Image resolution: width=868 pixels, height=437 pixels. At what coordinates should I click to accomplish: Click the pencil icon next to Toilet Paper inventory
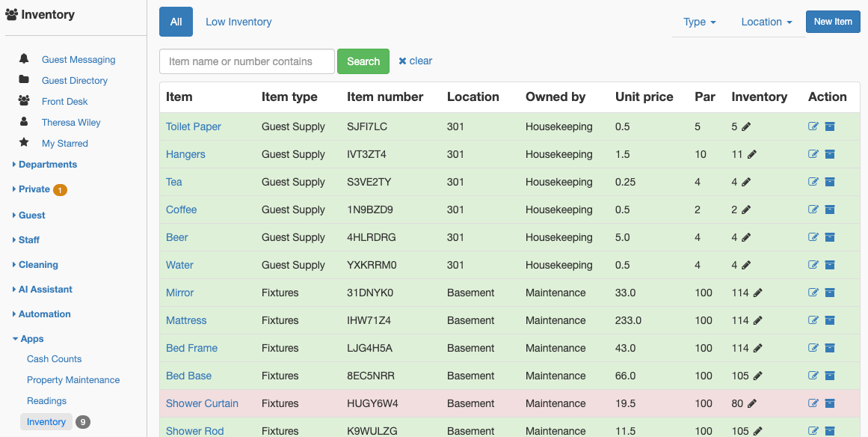[746, 127]
